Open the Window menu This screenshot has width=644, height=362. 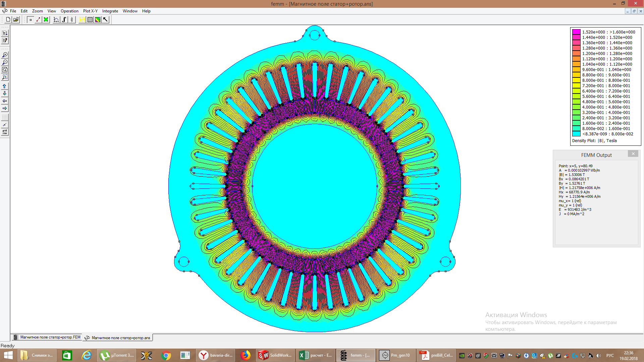point(130,11)
